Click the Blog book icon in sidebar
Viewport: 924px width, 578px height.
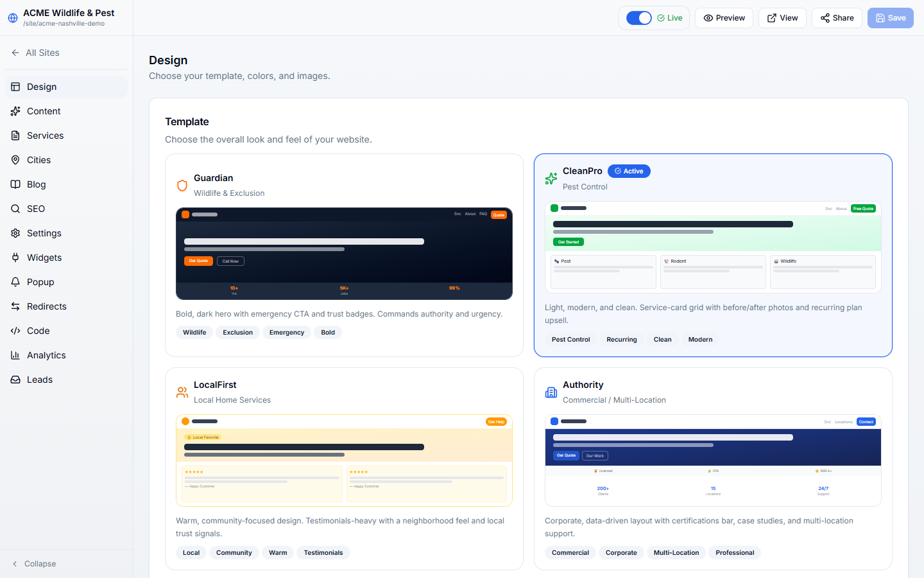15,184
